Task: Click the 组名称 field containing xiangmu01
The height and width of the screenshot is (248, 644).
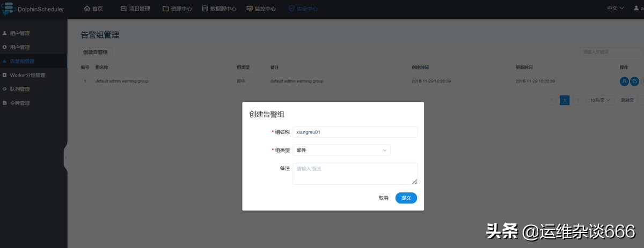Action: point(355,132)
